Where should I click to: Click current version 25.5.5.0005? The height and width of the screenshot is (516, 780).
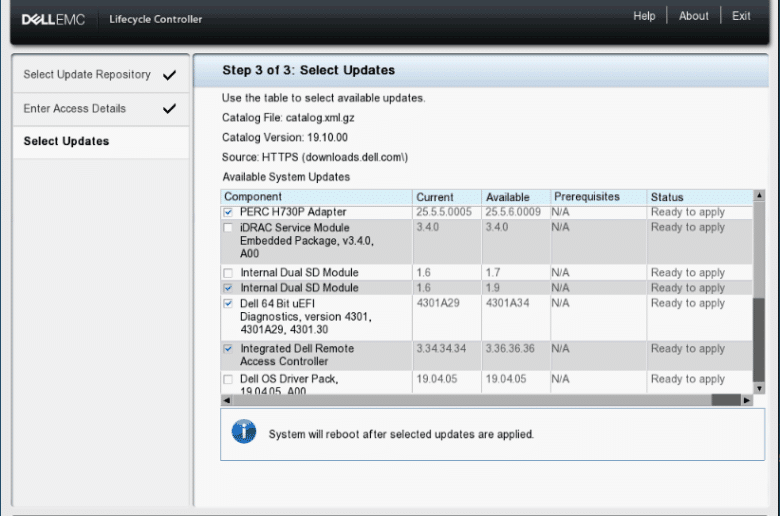click(x=444, y=212)
